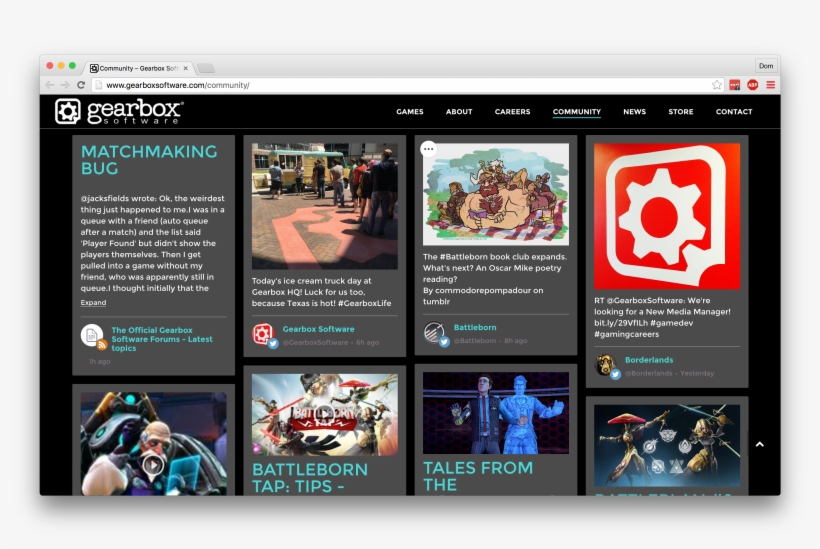
Task: Click the Dom profile button
Action: (766, 66)
